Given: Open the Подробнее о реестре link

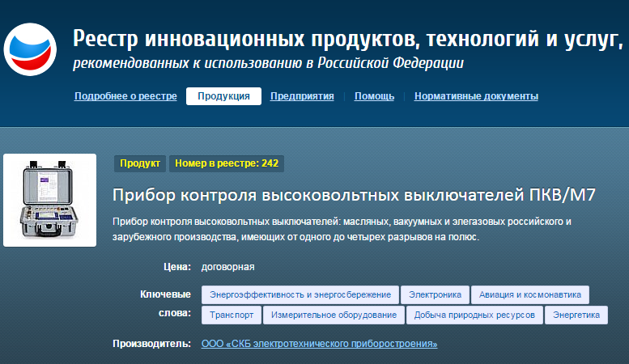Looking at the screenshot, I should [125, 96].
